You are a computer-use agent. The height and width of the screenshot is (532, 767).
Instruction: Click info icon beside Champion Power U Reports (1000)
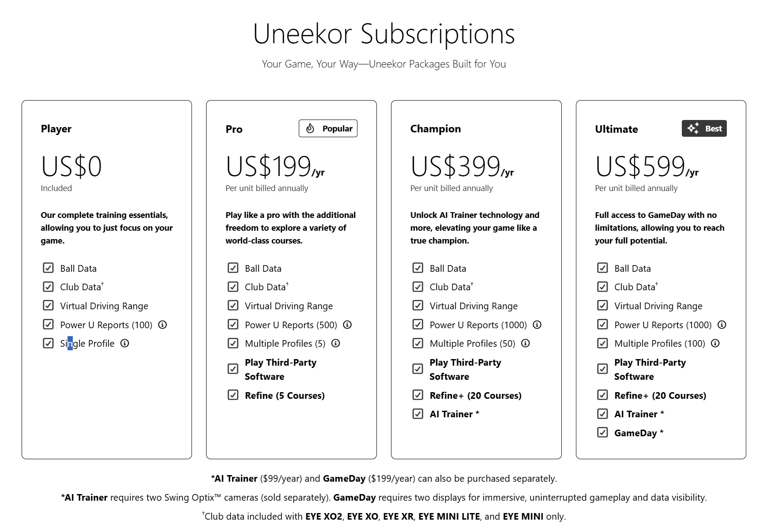pos(537,325)
